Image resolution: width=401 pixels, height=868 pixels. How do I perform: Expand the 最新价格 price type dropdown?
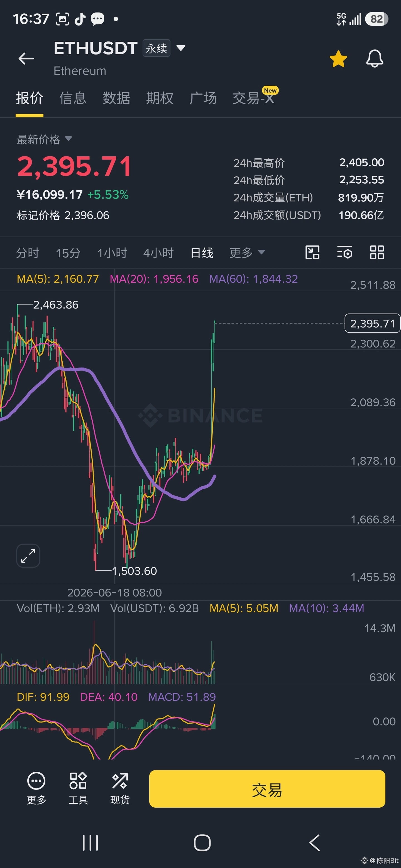45,139
